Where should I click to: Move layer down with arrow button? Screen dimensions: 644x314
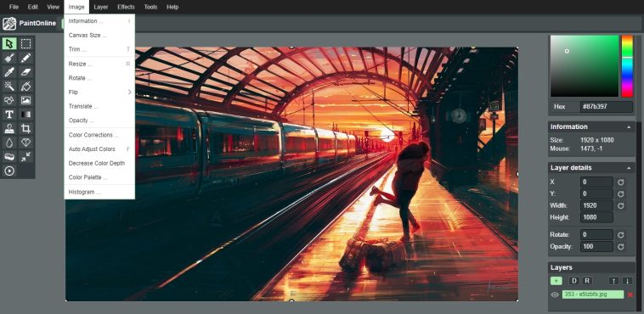(627, 281)
